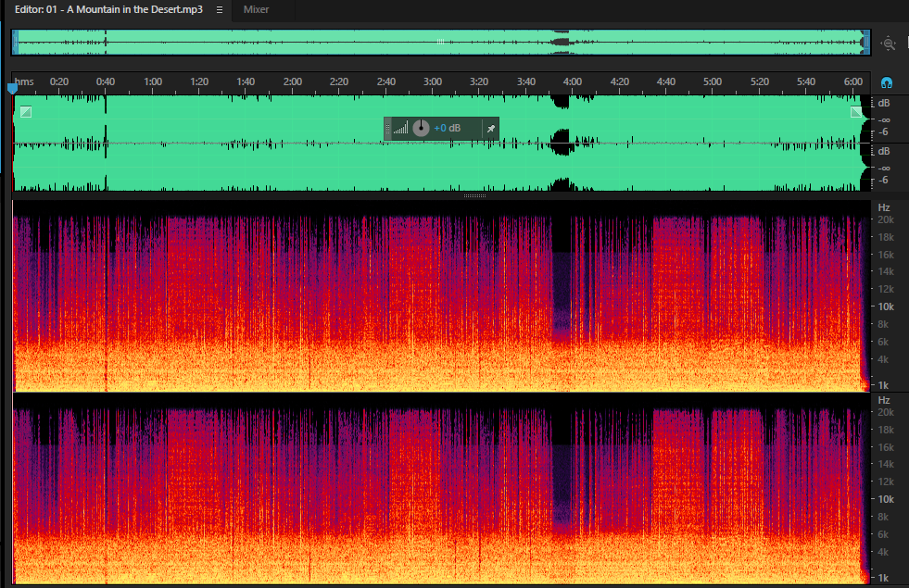This screenshot has height=588, width=909.
Task: Click the 5:20 mark on the timeline
Action: [x=760, y=81]
